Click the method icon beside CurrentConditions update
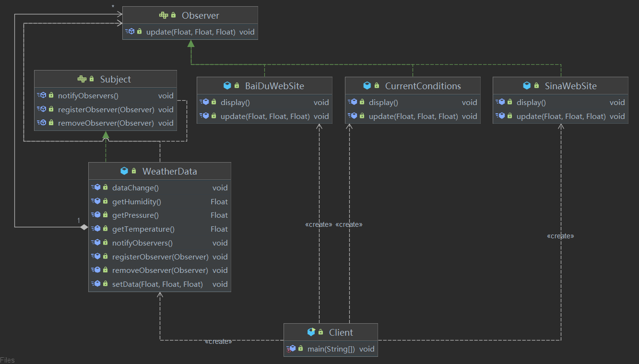This screenshot has height=364, width=639. pyautogui.click(x=353, y=116)
